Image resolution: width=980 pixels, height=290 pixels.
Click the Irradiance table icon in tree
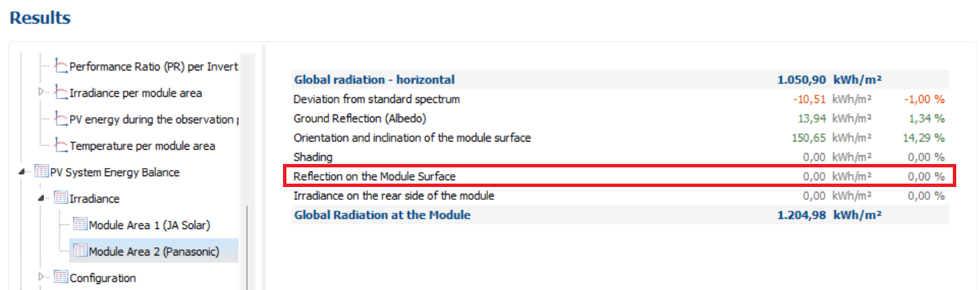(x=60, y=199)
